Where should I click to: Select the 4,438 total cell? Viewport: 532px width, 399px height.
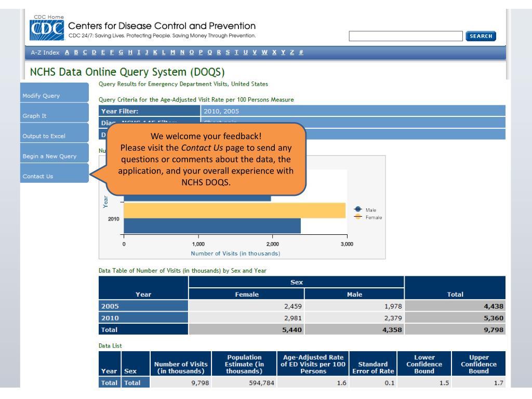pyautogui.click(x=455, y=306)
